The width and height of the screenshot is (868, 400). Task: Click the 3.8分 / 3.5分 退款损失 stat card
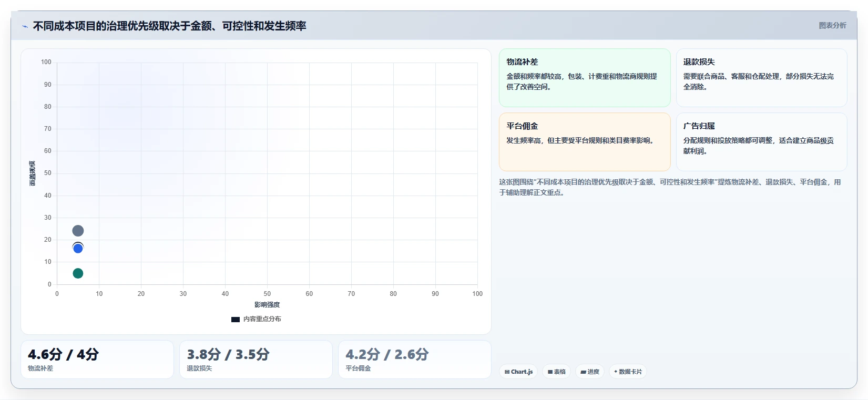(x=256, y=360)
